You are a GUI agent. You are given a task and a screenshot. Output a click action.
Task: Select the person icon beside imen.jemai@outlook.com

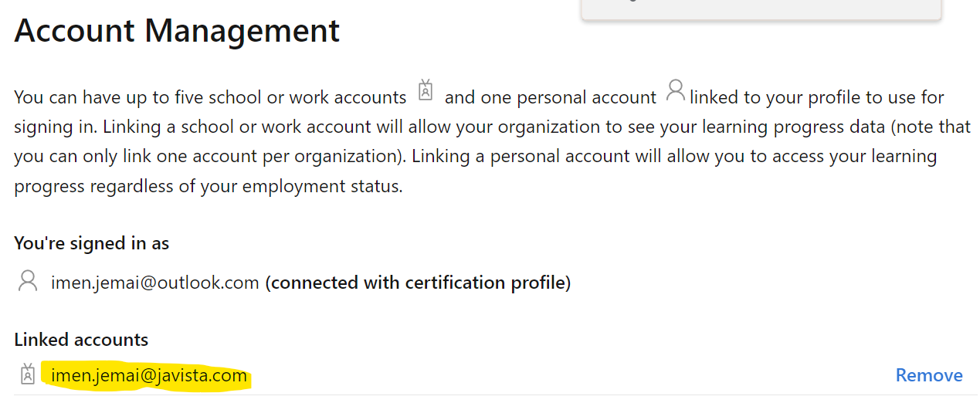tap(28, 281)
